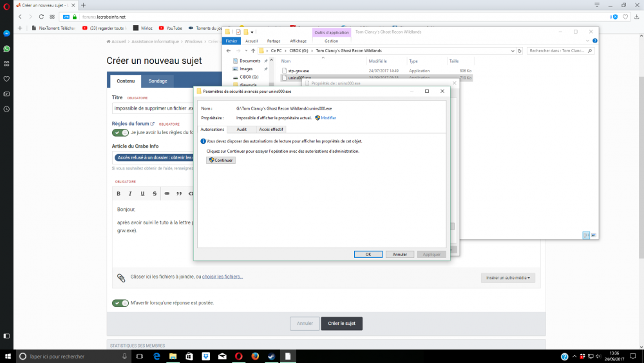Click the Opera sidebar bookmarks heart icon

click(6, 79)
